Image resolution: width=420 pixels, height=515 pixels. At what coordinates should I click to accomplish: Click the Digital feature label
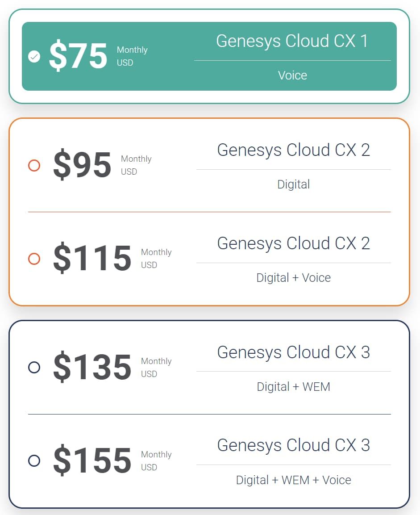tap(293, 184)
